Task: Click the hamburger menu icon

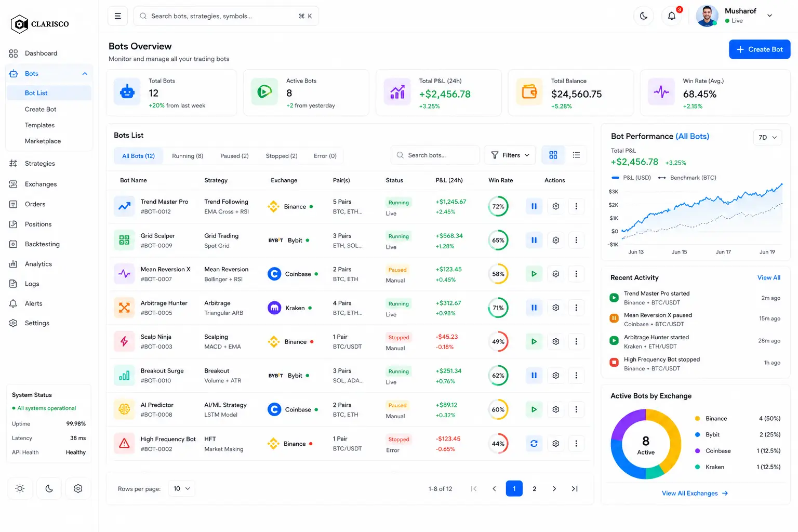Action: point(117,16)
